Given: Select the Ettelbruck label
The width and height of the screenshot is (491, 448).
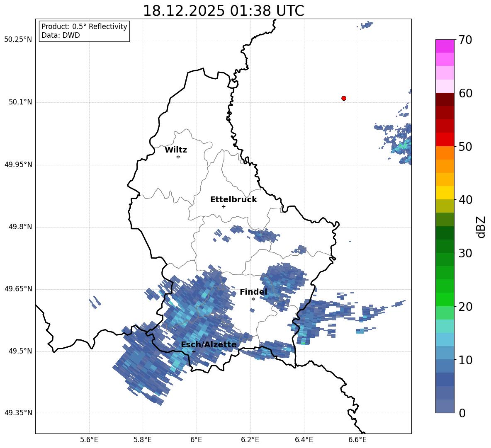Looking at the screenshot, I should tap(233, 200).
